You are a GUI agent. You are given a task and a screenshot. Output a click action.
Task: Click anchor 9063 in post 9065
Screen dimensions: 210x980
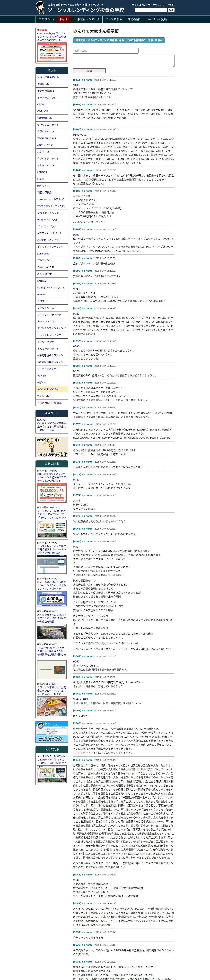(76, 547)
